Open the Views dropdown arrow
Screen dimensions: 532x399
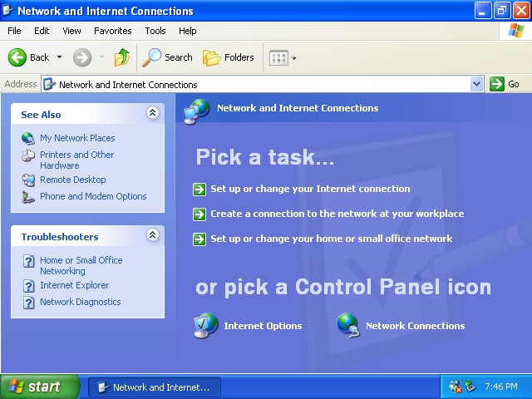pyautogui.click(x=293, y=58)
